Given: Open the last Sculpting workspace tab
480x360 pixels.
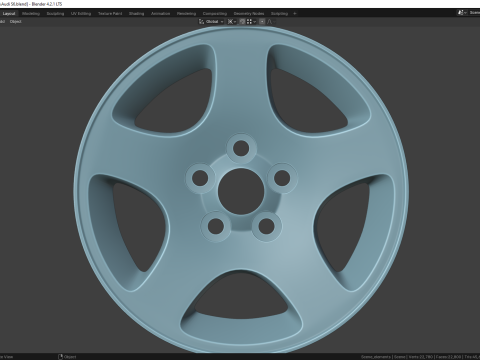Looking at the screenshot, I should (279, 14).
